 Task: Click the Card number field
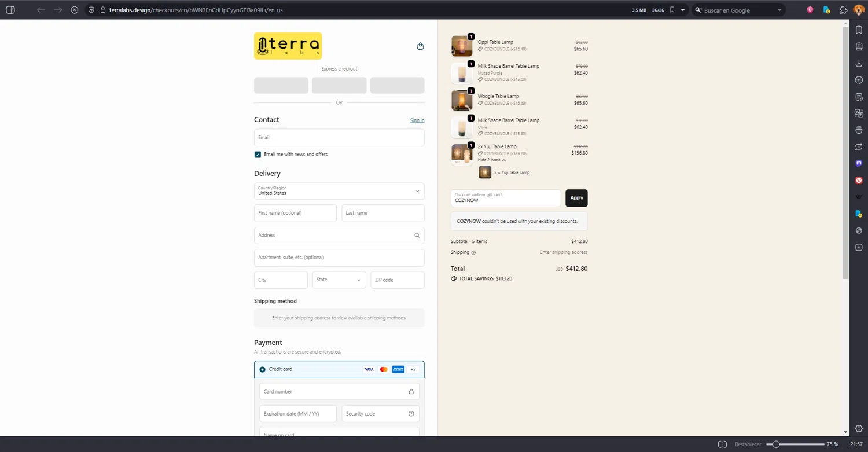pos(339,392)
